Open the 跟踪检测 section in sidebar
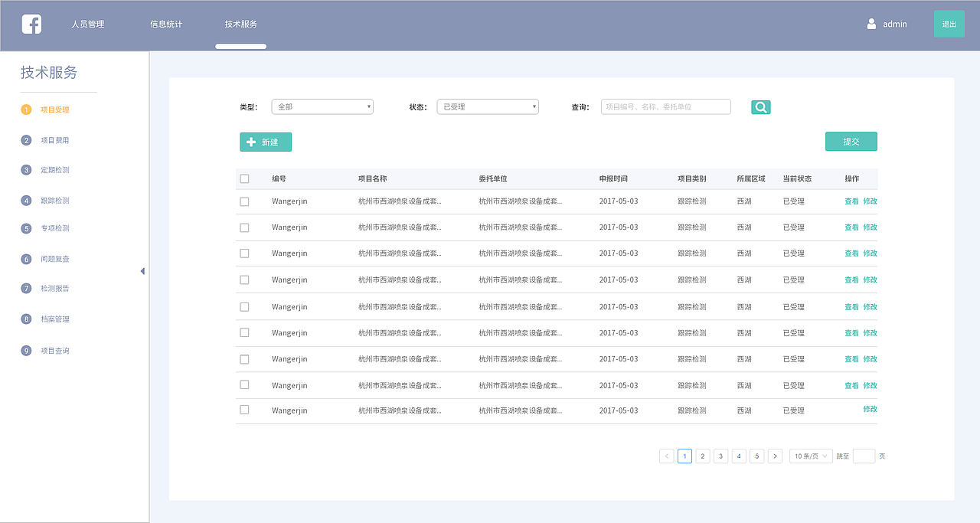 [x=56, y=199]
